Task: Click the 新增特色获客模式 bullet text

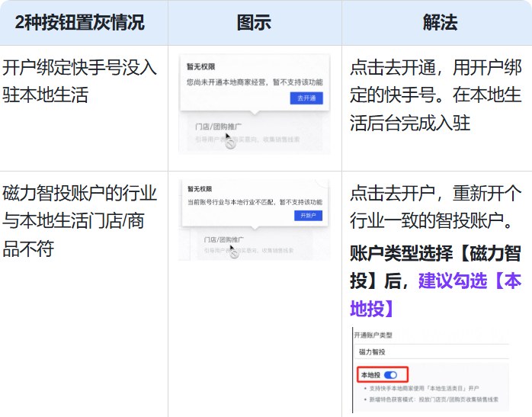Action: [x=434, y=399]
